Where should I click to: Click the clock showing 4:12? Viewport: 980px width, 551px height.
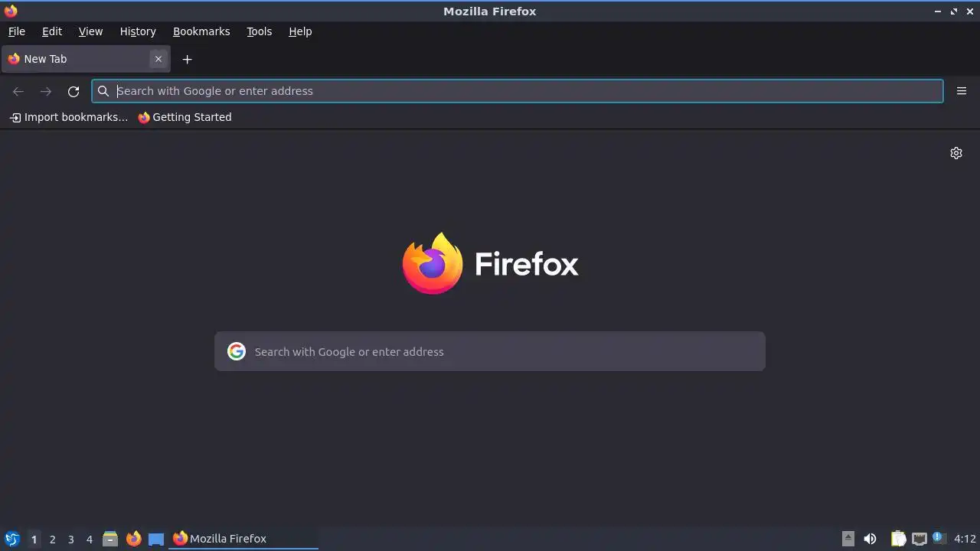tap(965, 539)
